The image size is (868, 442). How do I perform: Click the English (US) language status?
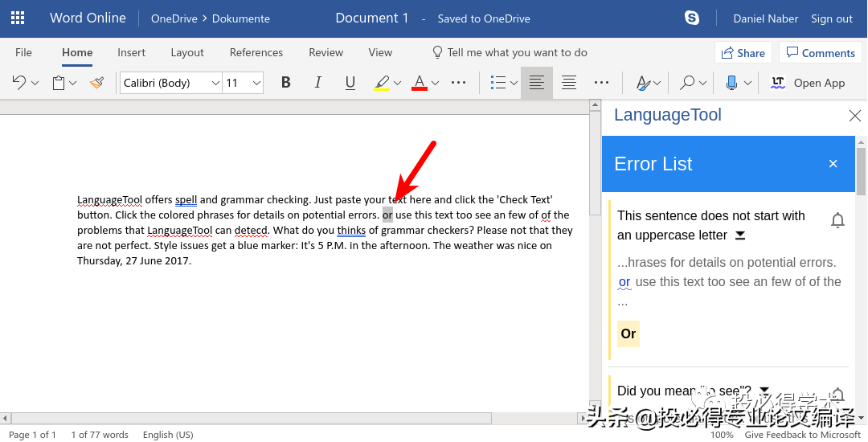click(168, 435)
